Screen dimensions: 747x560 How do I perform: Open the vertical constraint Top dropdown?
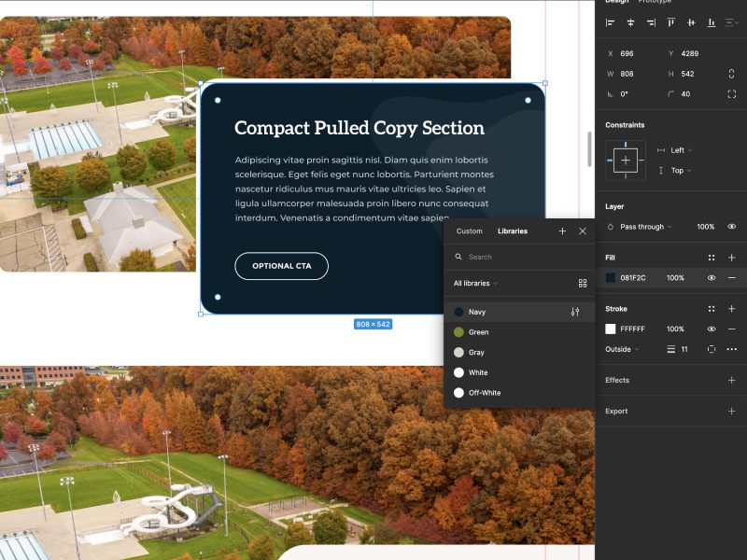[x=681, y=171]
